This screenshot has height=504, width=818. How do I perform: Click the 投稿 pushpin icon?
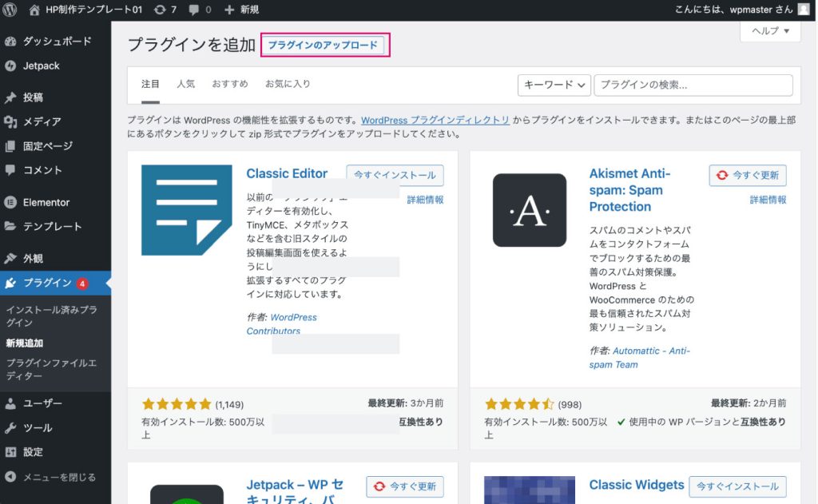(x=10, y=97)
